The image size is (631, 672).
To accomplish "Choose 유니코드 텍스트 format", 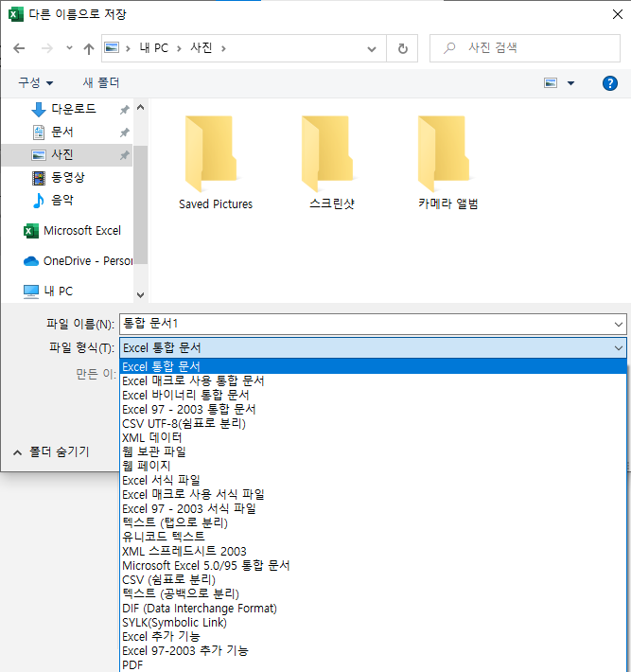I will pyautogui.click(x=373, y=537).
